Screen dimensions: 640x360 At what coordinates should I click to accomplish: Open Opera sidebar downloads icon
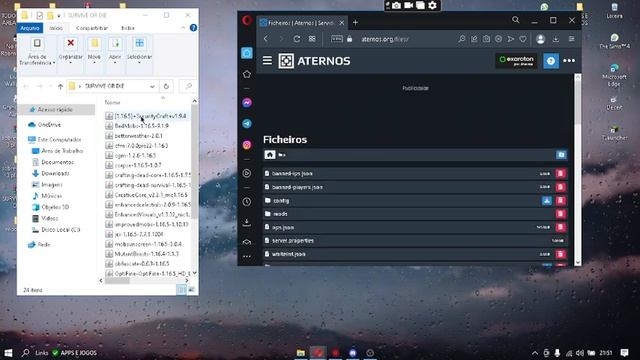pos(247,222)
